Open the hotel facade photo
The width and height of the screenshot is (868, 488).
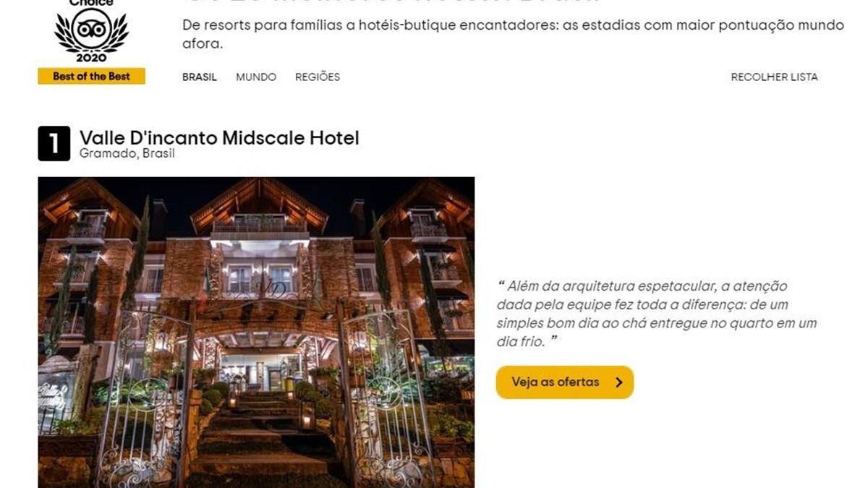pyautogui.click(x=256, y=332)
